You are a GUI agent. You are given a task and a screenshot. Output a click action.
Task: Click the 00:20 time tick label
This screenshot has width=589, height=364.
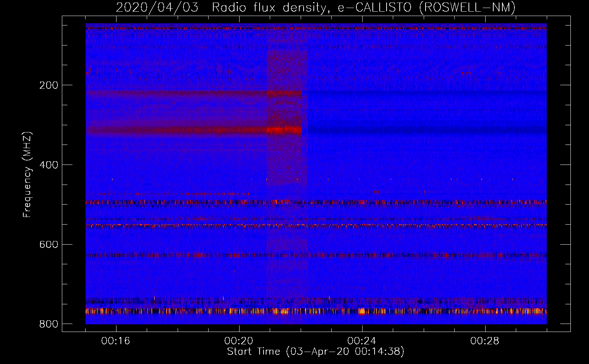[239, 341]
